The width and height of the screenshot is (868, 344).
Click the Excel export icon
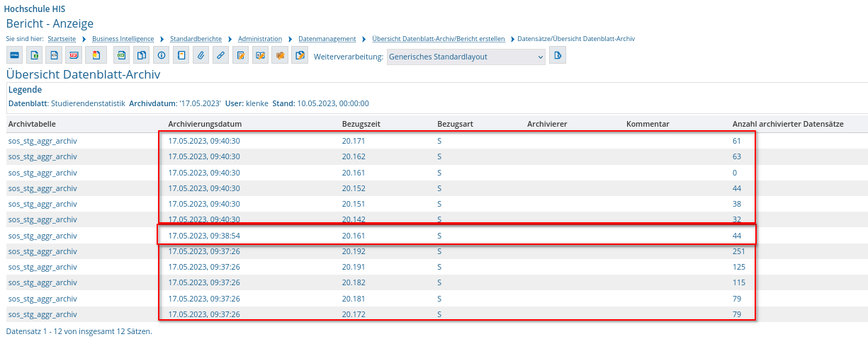coord(34,56)
